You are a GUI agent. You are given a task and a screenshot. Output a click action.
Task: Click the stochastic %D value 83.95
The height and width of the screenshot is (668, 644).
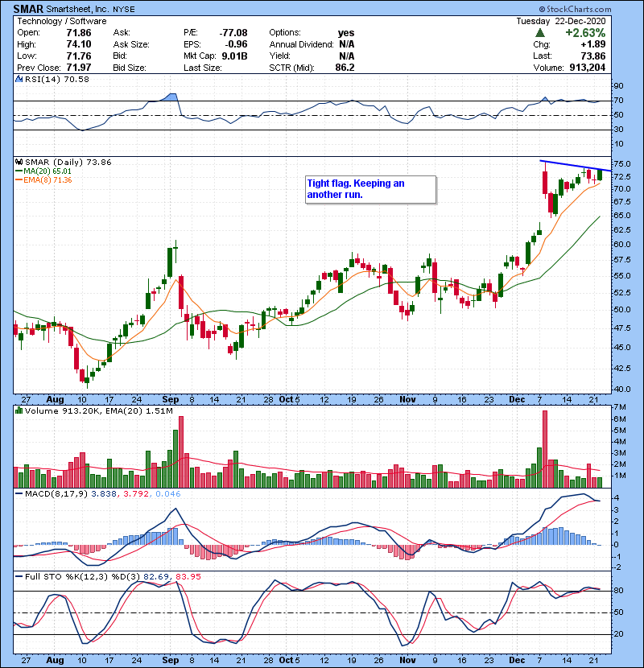point(188,577)
